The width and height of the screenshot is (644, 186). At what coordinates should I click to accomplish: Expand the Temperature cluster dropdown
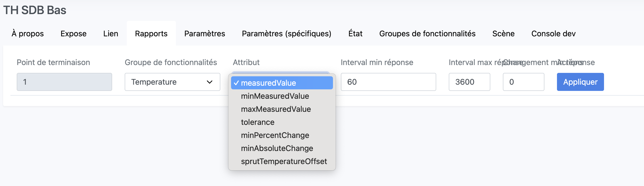coord(172,82)
